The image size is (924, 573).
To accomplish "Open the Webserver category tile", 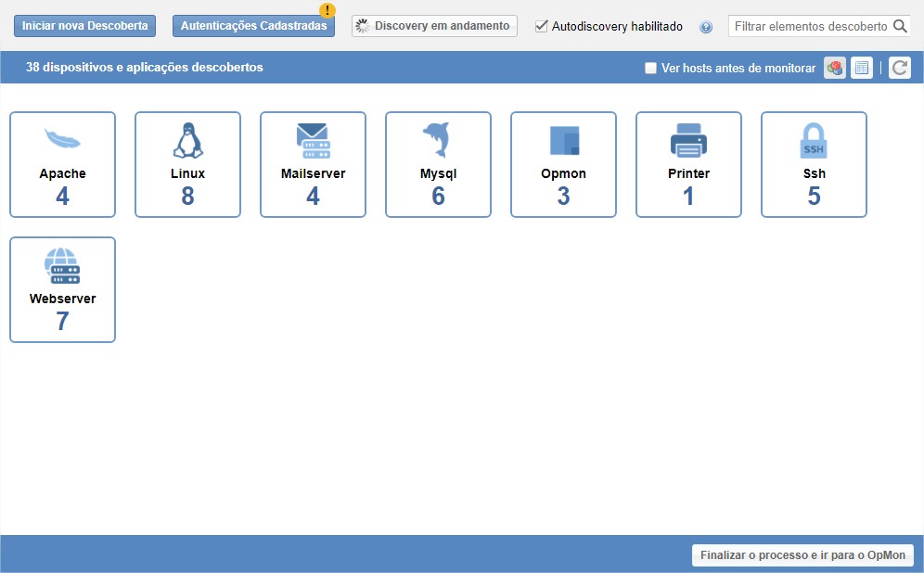I will click(62, 290).
